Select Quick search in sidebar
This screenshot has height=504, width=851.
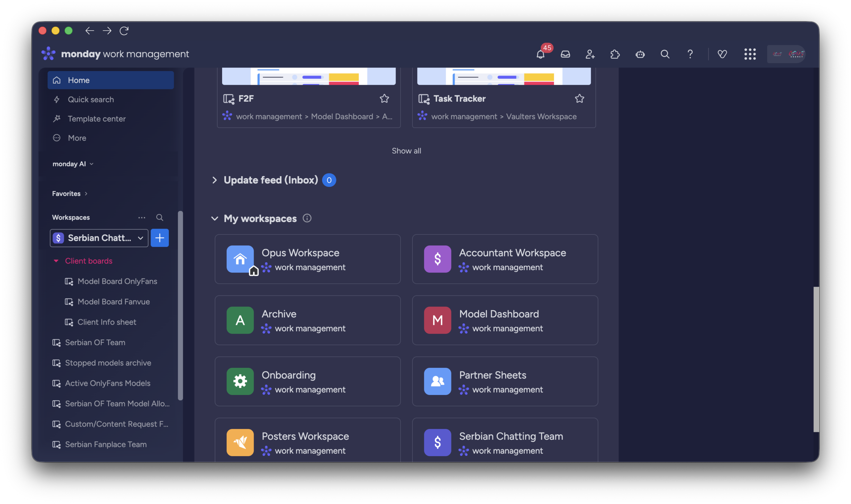91,100
